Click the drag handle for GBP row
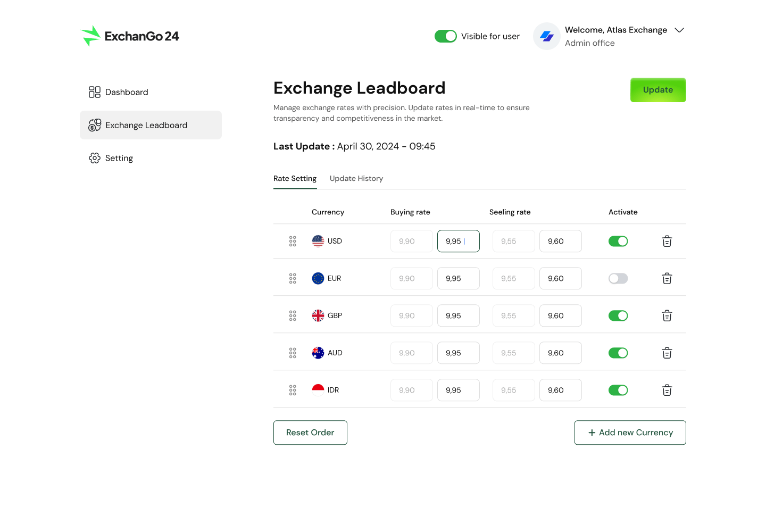 pos(293,315)
